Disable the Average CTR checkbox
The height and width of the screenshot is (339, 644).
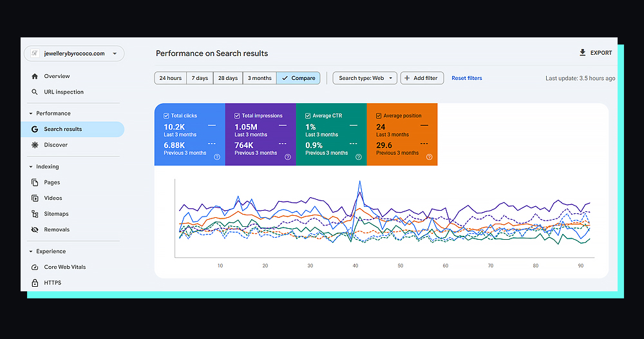(x=308, y=116)
